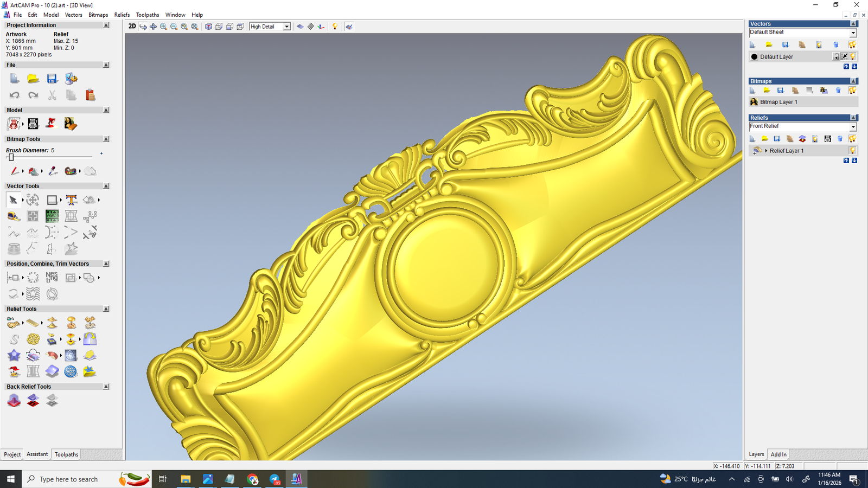Select the Create Text vector tool
This screenshot has height=488, width=868.
click(71, 200)
